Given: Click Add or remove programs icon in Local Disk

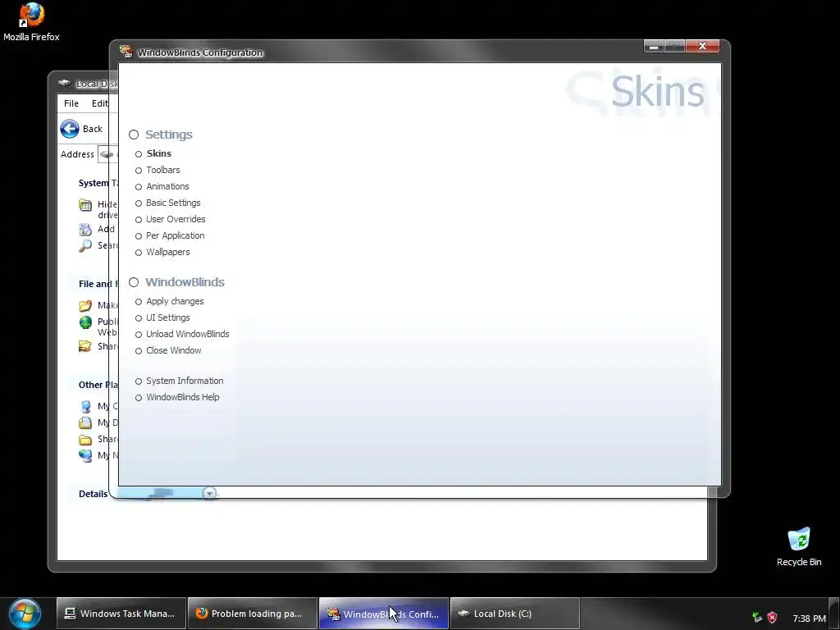Looking at the screenshot, I should click(85, 230).
